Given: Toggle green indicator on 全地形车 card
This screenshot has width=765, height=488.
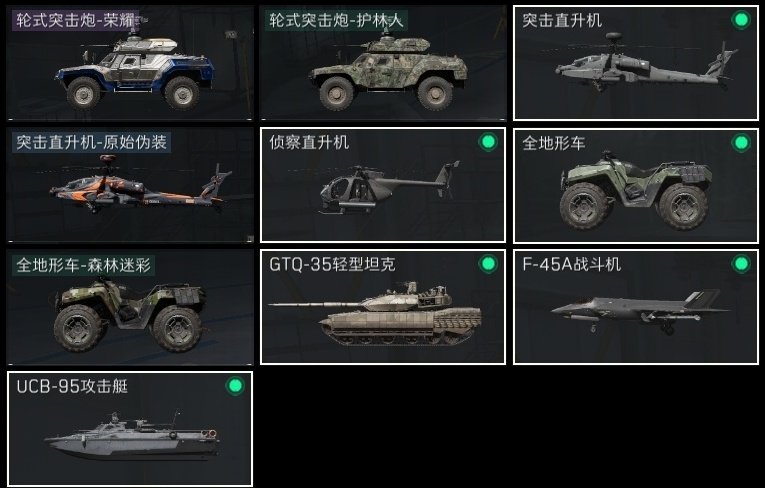Looking at the screenshot, I should [741, 142].
